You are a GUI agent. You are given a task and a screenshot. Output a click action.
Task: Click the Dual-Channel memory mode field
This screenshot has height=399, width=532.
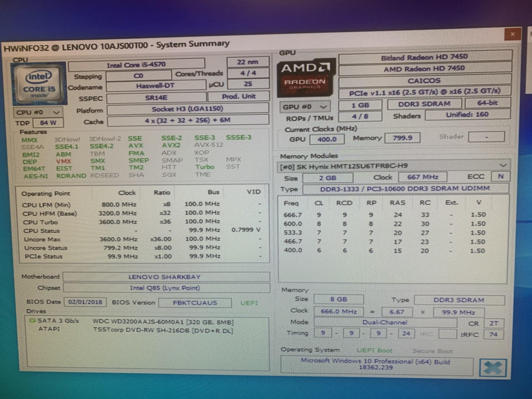click(385, 323)
